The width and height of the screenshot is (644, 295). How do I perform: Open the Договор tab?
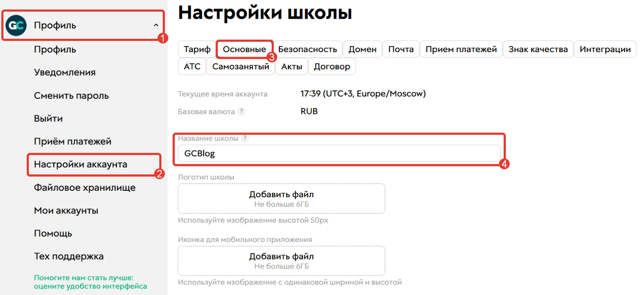(x=332, y=67)
